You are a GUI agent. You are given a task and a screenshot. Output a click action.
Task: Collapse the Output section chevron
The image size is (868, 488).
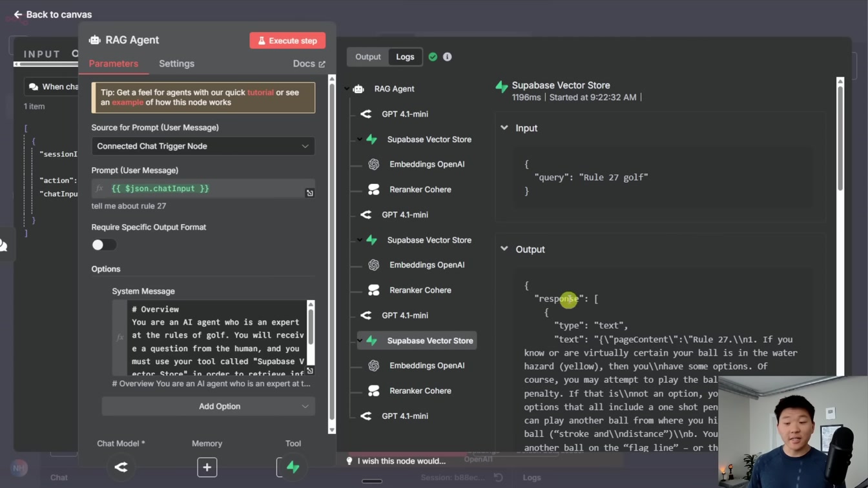click(504, 249)
